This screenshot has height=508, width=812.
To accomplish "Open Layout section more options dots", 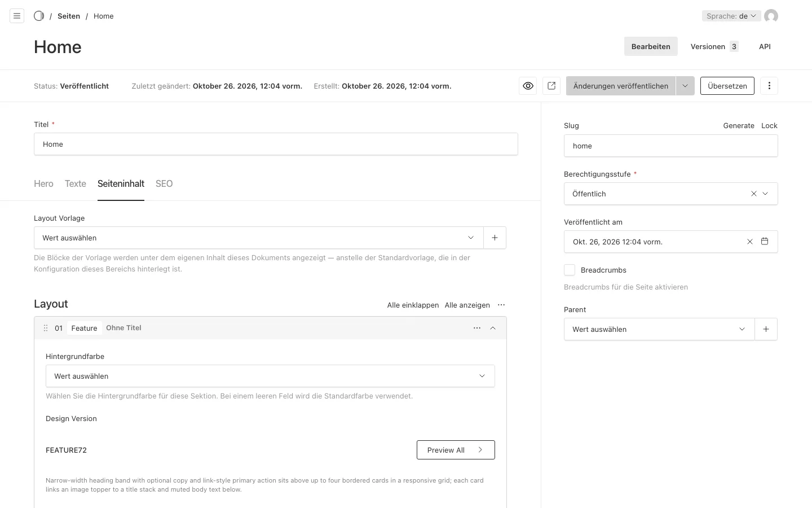I will pyautogui.click(x=501, y=305).
